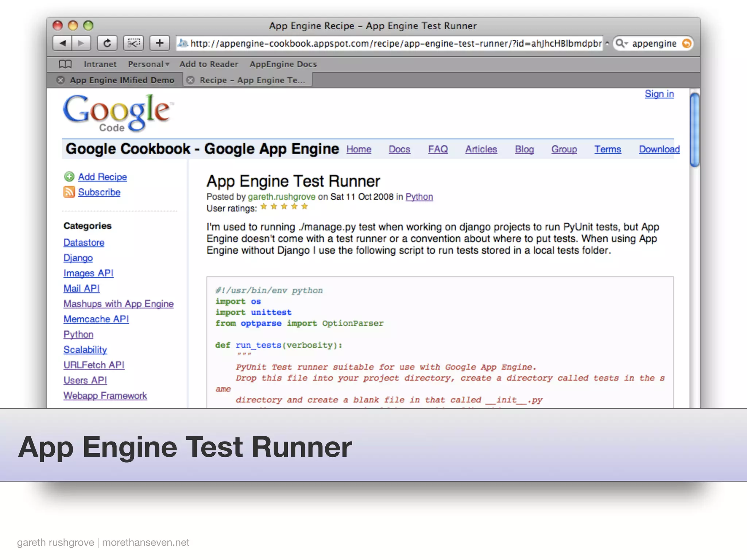747x560 pixels.
Task: Reload the page with the refresh button
Action: pos(107,43)
